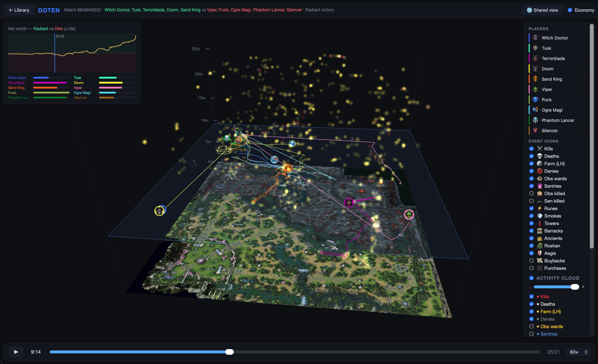
Task: Uncheck Deaths in activity cloud list
Action: click(x=531, y=304)
